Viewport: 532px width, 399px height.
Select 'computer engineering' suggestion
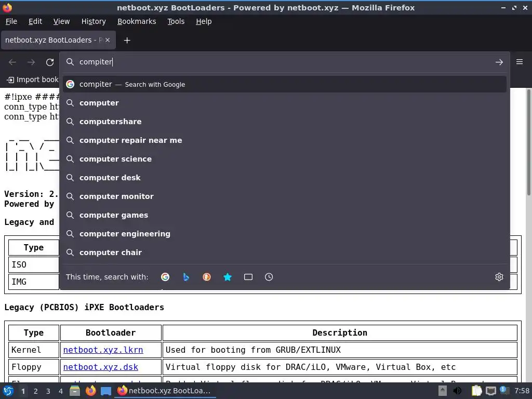pyautogui.click(x=284, y=234)
